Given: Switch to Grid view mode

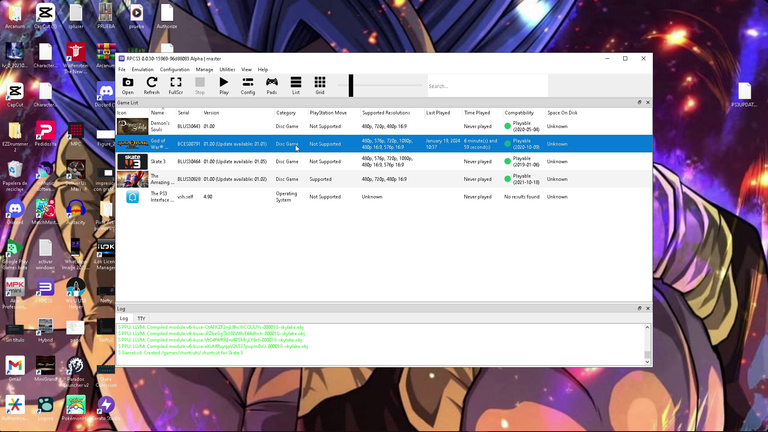Looking at the screenshot, I should tap(320, 85).
